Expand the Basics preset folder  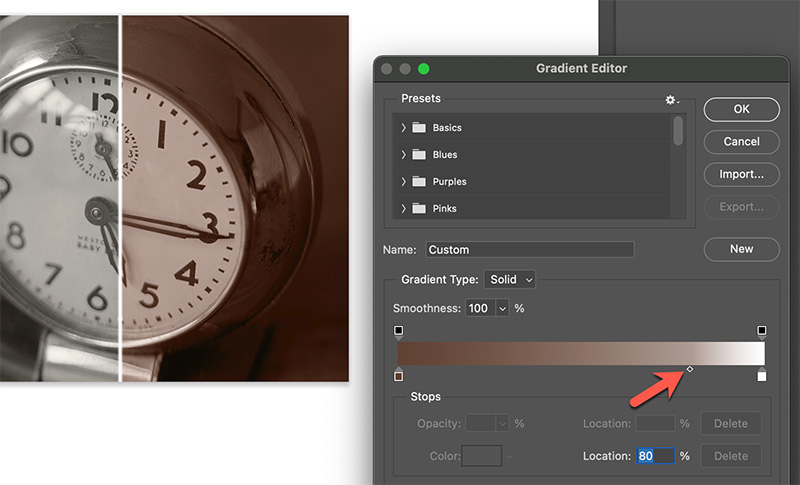(403, 128)
